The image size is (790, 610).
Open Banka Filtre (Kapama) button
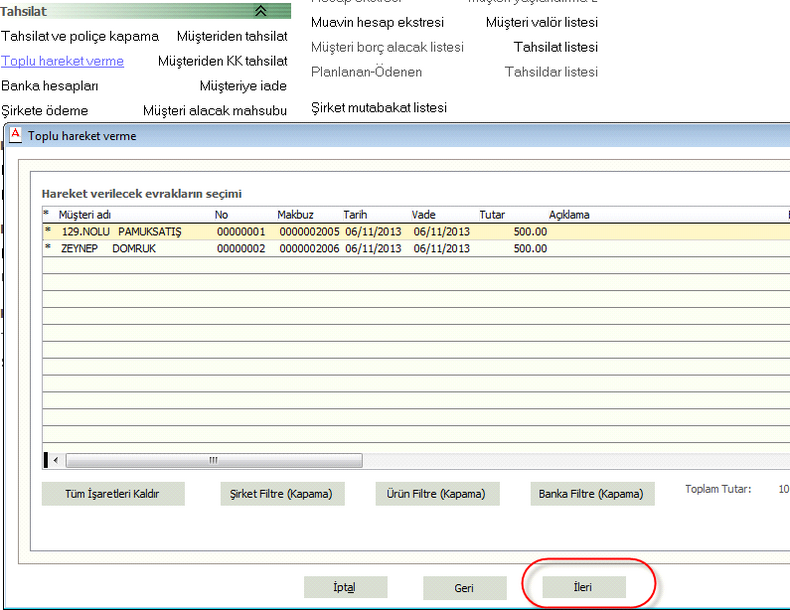point(592,494)
